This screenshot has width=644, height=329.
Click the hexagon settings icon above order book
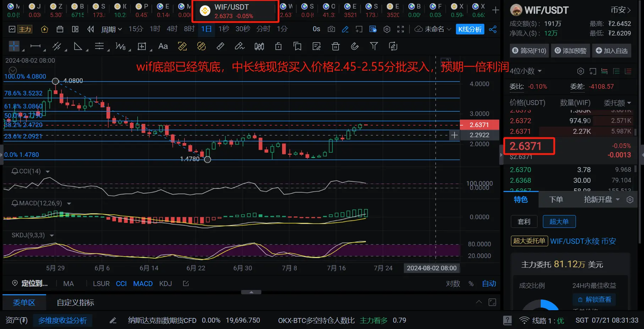580,71
